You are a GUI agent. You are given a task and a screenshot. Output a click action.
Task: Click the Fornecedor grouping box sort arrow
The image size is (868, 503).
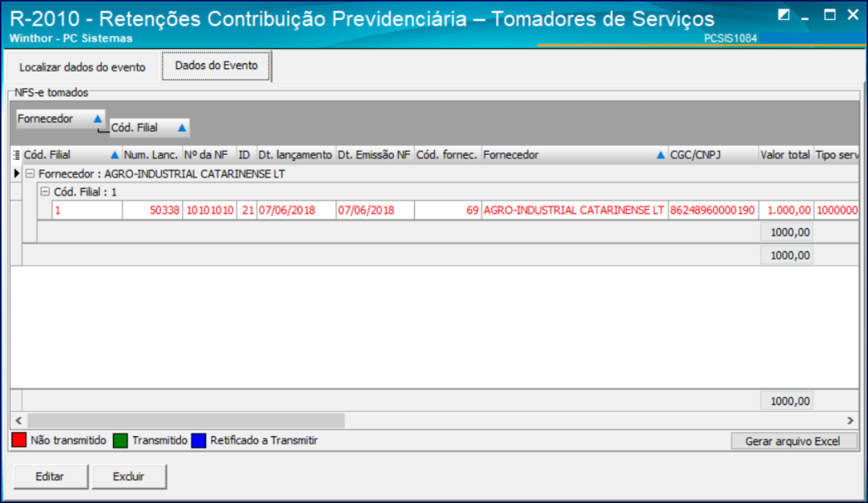[97, 119]
